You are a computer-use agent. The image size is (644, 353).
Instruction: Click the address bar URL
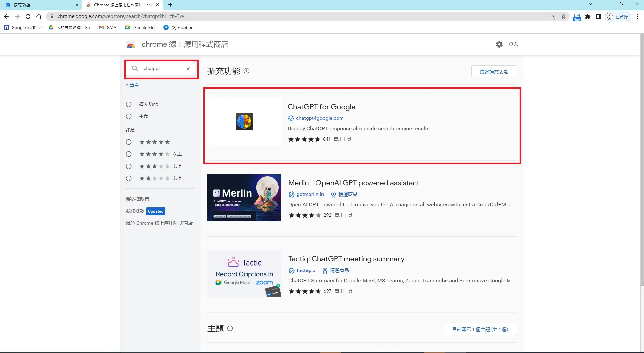(121, 16)
